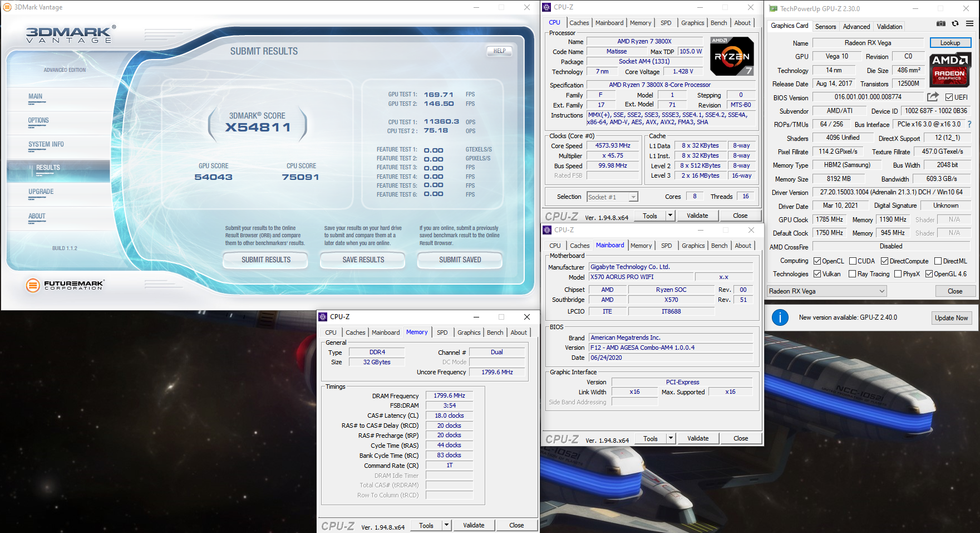Click the GPU-Z title bar icon
980x533 pixels.
tap(773, 8)
